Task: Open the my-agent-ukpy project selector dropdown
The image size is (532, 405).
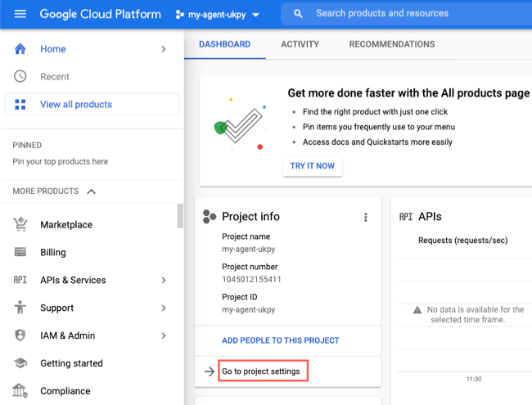Action: coord(217,15)
